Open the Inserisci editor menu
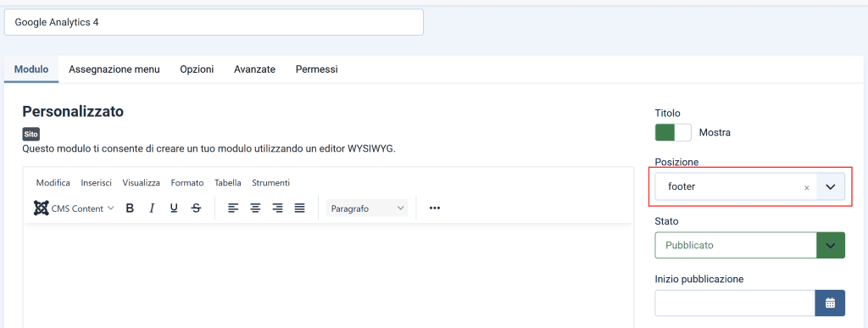The width and height of the screenshot is (868, 328). click(x=97, y=182)
